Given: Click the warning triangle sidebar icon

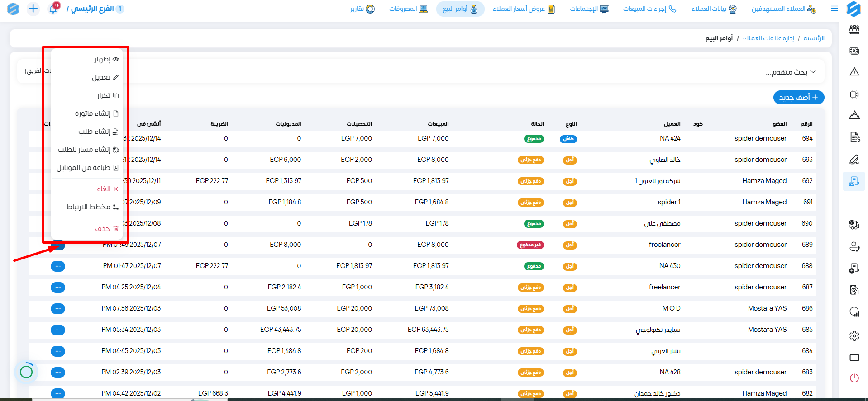Looking at the screenshot, I should point(854,71).
